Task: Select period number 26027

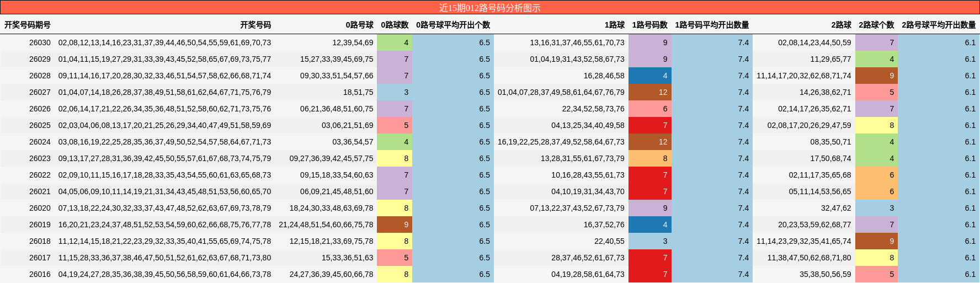Action: pyautogui.click(x=40, y=92)
